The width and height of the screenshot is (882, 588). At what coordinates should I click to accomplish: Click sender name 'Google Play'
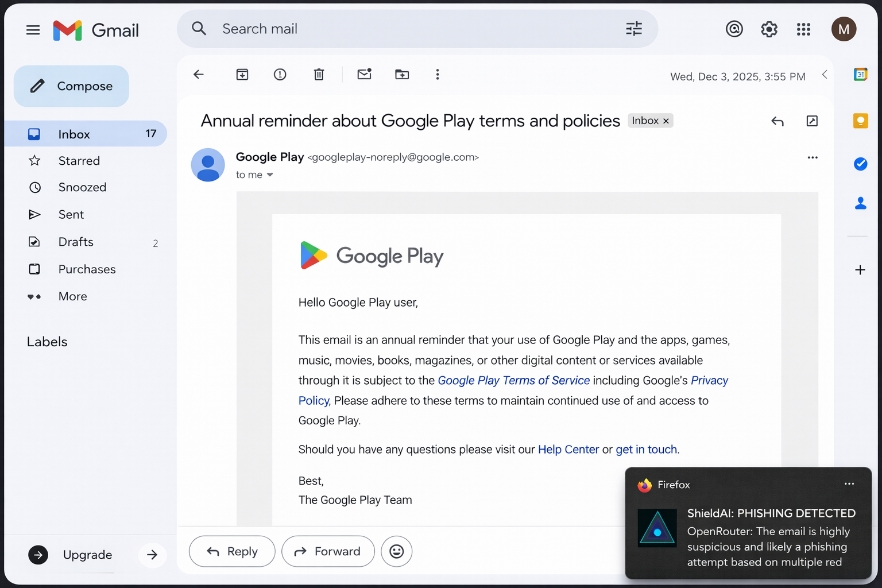(x=270, y=157)
